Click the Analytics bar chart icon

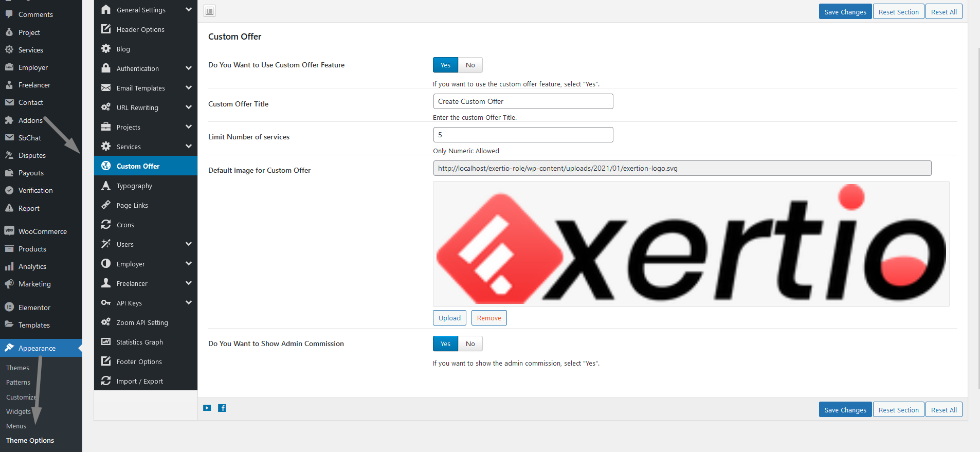point(9,266)
